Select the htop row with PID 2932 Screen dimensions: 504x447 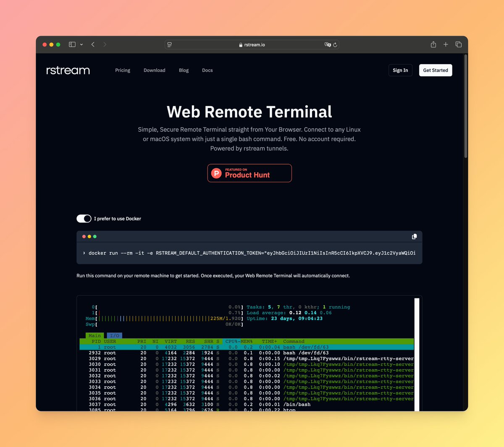click(x=247, y=353)
